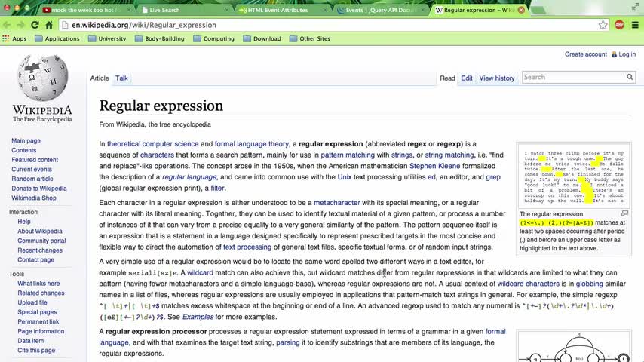644x362 pixels.
Task: Enter fullscreen using the top-right arrows icon
Action: [636, 7]
